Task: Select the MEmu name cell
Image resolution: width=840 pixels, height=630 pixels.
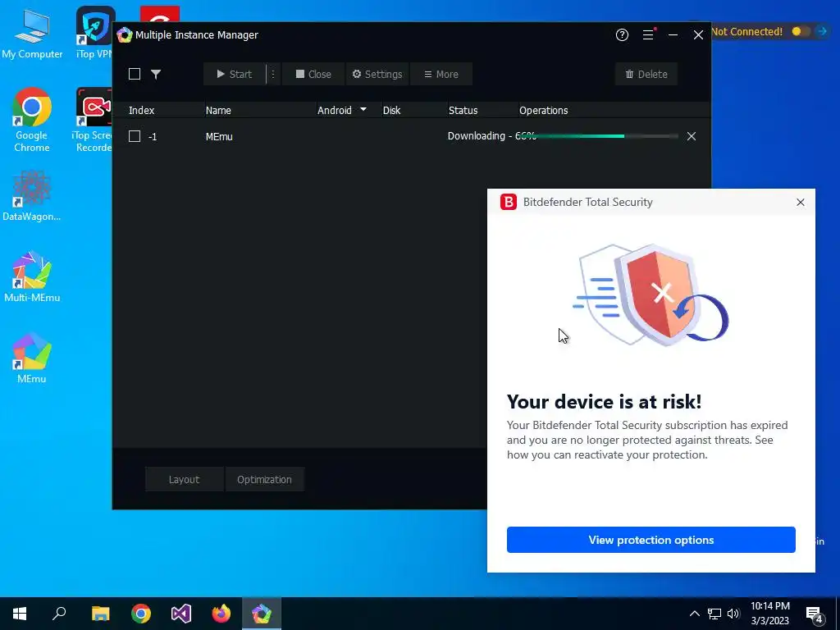Action: 219,137
